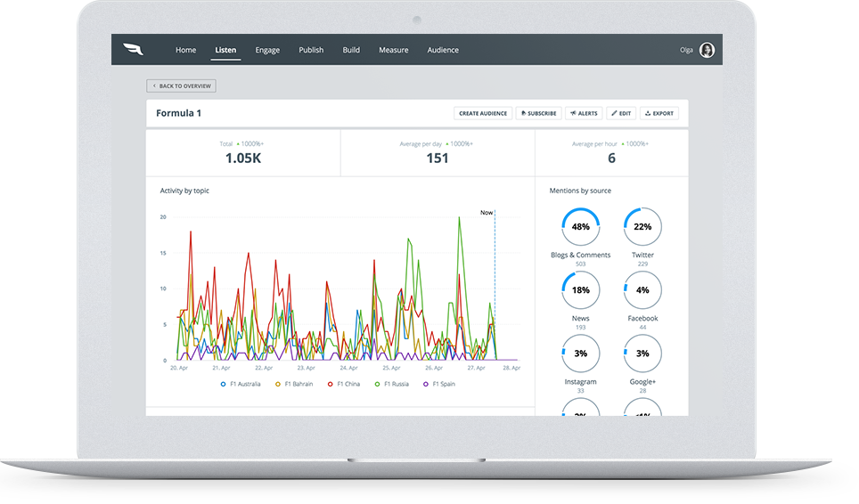Click the Blogs & Comments label

pyautogui.click(x=581, y=255)
